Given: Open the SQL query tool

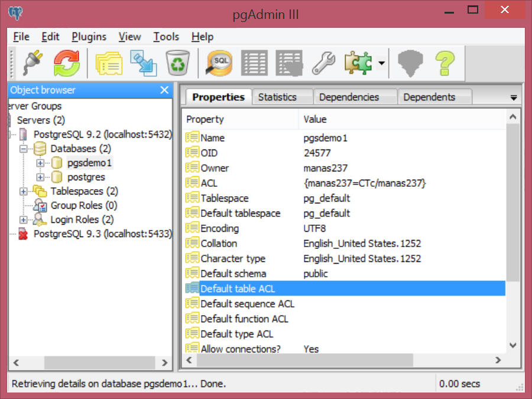Looking at the screenshot, I should click(x=219, y=63).
